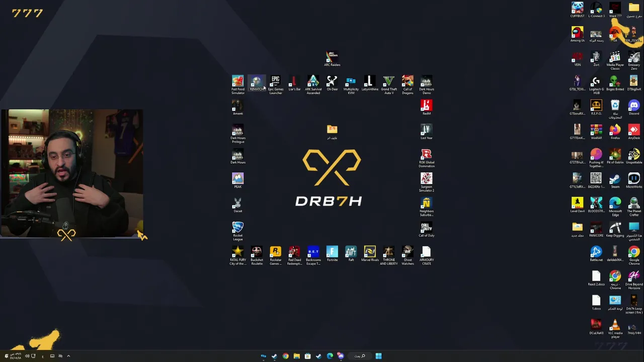The height and width of the screenshot is (362, 644).
Task: Select the VLC media player icon
Action: tap(615, 329)
